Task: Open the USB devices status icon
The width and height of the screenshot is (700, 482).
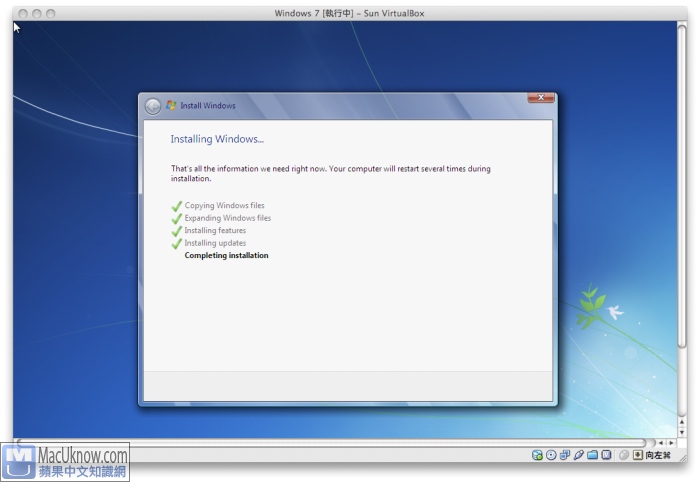Action: tap(579, 455)
